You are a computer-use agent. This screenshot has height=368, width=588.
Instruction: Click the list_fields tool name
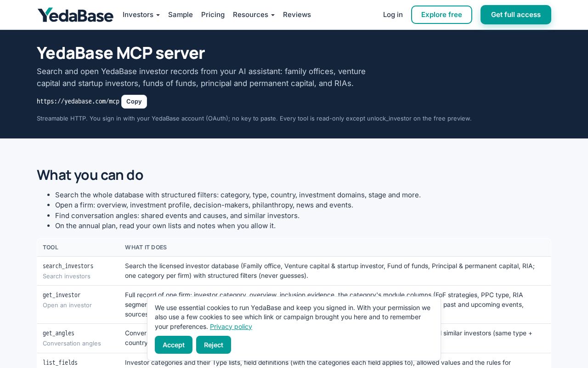pyautogui.click(x=60, y=362)
